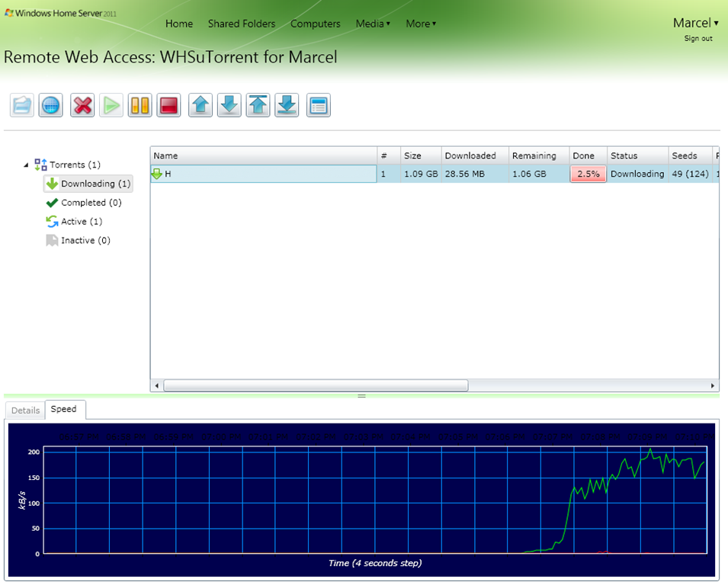728x585 pixels.
Task: Select Completed (0) filter
Action: pos(91,203)
